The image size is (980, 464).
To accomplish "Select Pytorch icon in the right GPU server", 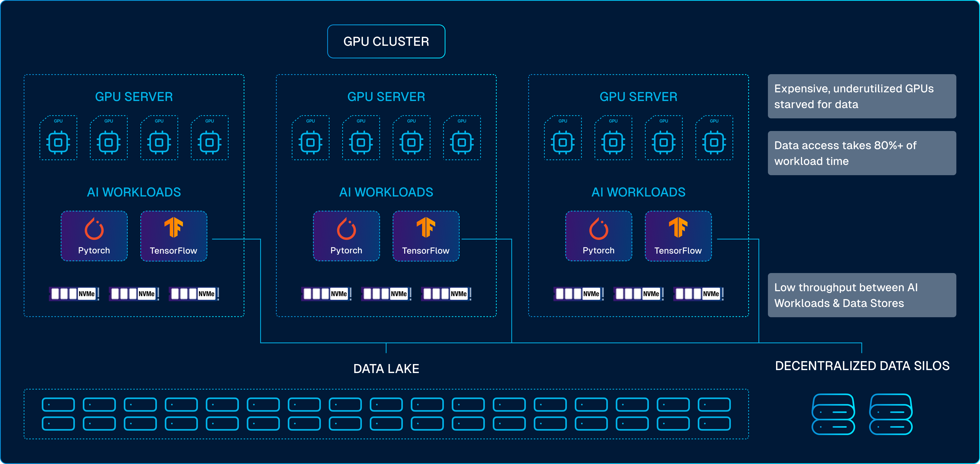I will tap(598, 236).
